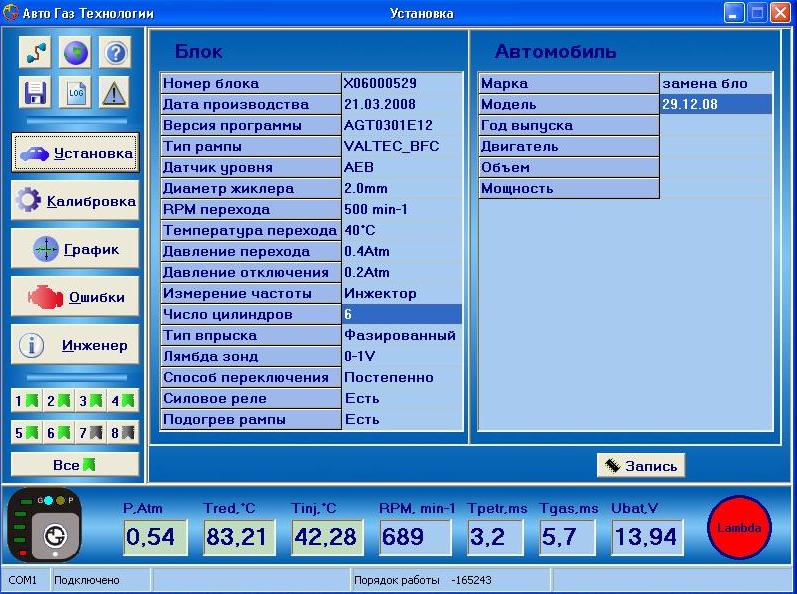Click the warning triangle icon

[x=115, y=93]
